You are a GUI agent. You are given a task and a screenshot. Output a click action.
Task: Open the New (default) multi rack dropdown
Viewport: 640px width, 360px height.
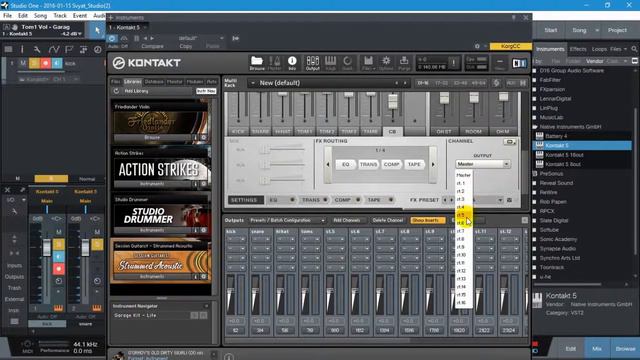(253, 83)
